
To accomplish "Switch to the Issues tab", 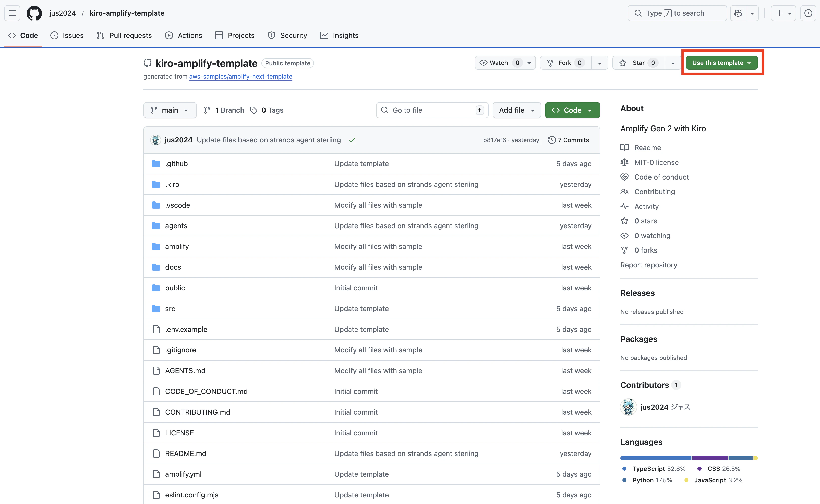I will pos(67,35).
